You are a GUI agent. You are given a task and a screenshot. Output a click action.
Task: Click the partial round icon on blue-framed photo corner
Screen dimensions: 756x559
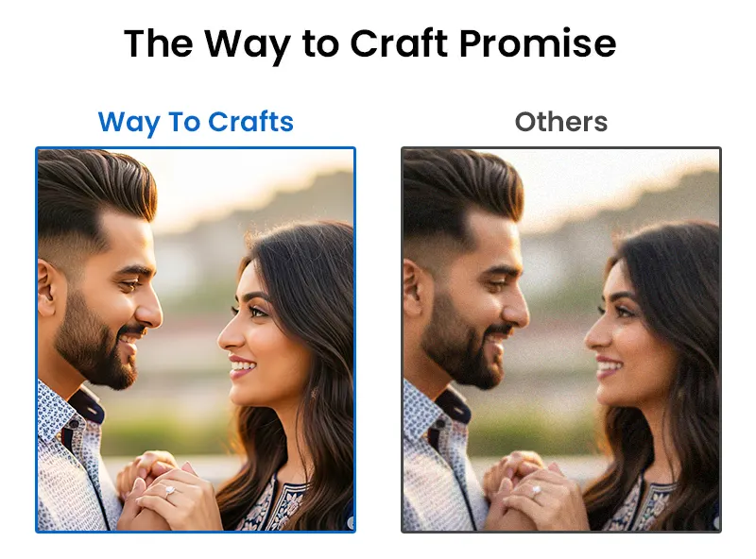(351, 522)
